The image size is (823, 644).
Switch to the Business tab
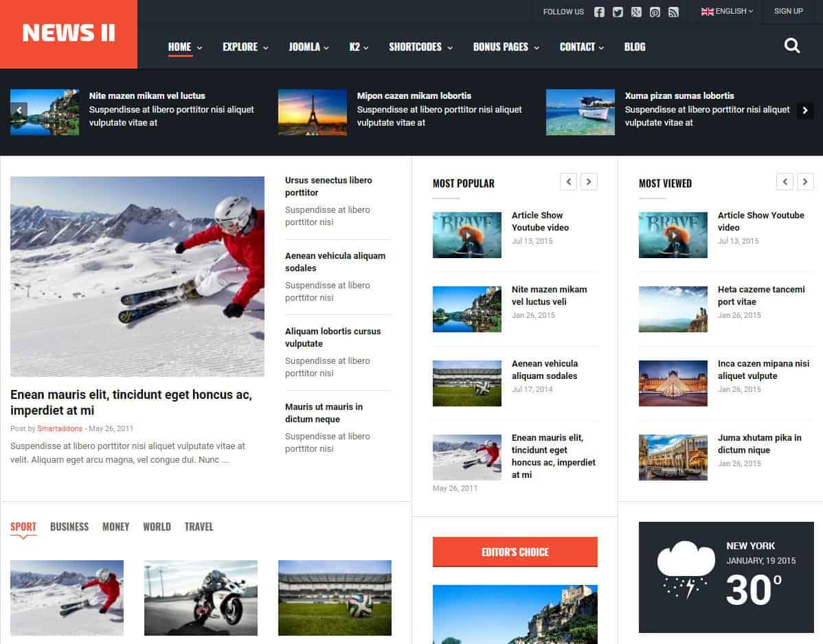(x=69, y=527)
